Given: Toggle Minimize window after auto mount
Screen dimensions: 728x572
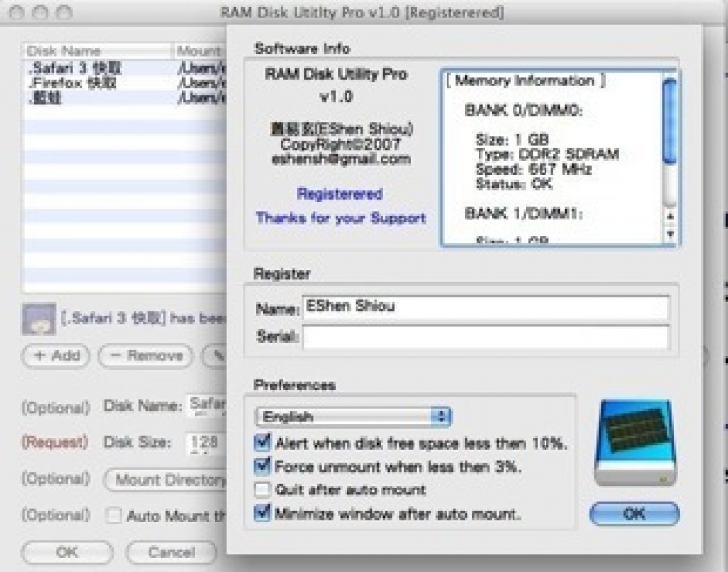Looking at the screenshot, I should coord(262,514).
